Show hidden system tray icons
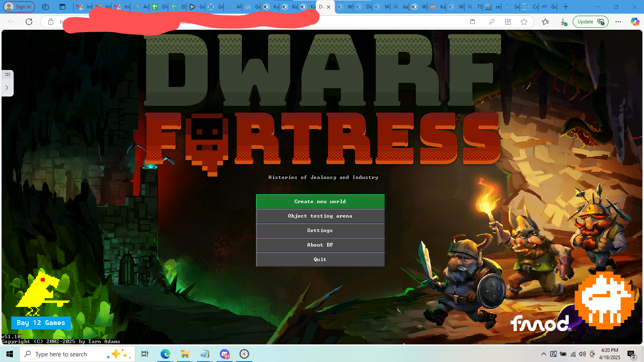The height and width of the screenshot is (362, 644). point(544,354)
